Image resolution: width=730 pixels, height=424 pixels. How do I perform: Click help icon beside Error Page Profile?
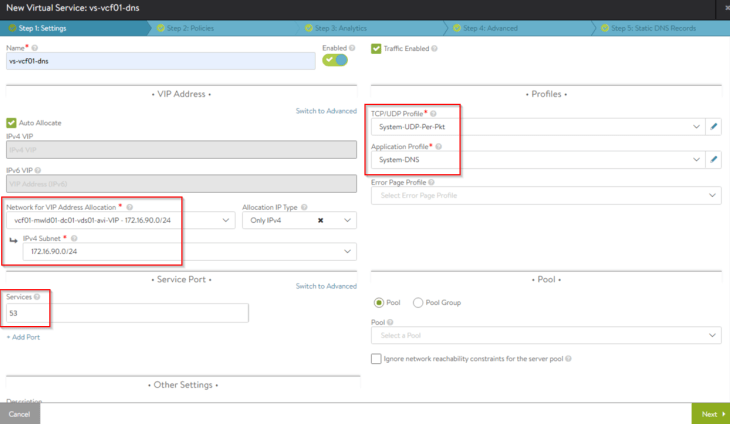pos(431,182)
